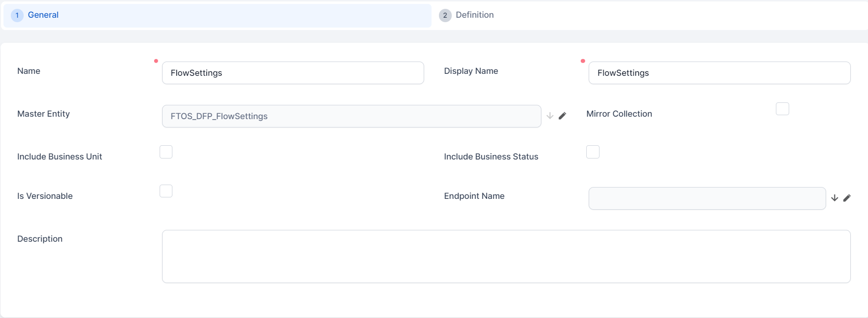This screenshot has height=318, width=868.
Task: Click the Description field label
Action: click(40, 239)
